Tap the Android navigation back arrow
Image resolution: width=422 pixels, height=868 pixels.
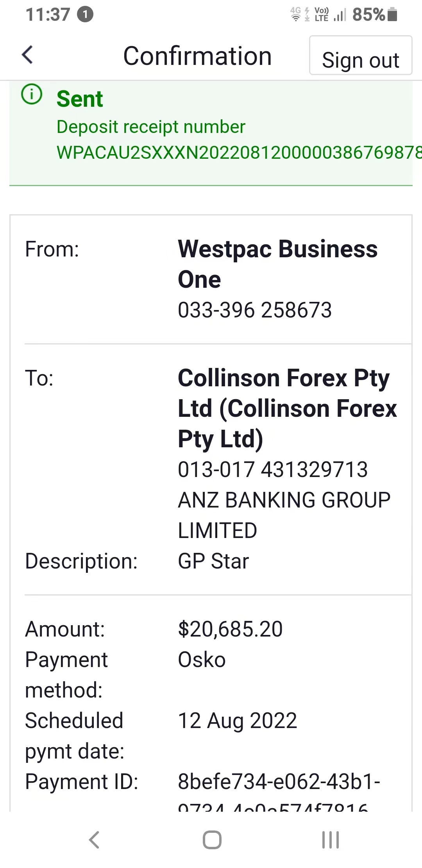point(94,839)
